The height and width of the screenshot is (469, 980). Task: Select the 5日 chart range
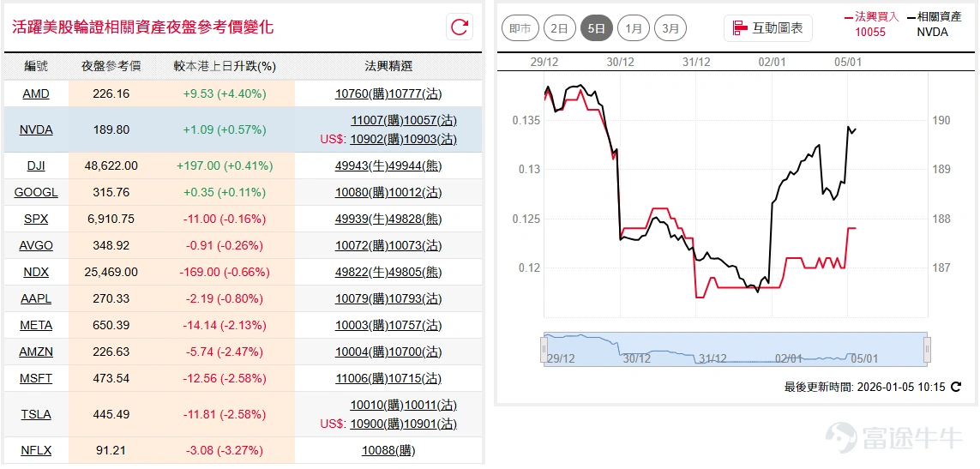(596, 28)
